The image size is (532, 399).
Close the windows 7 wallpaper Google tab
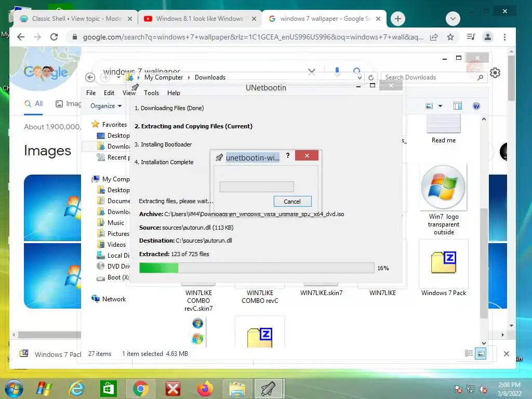point(378,19)
